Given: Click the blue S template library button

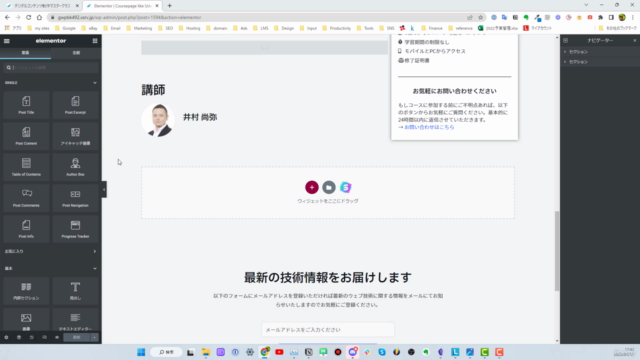Looking at the screenshot, I should (346, 187).
